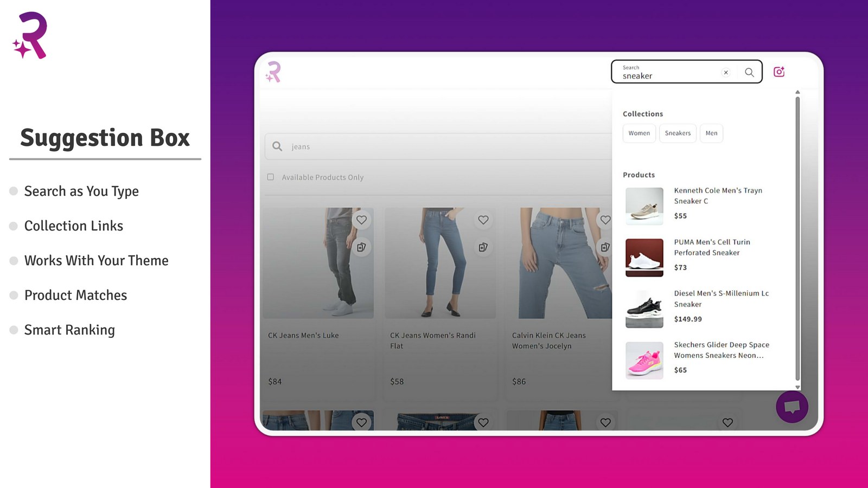
Task: Click the suggestion box vertical scrollbar
Action: 797,239
